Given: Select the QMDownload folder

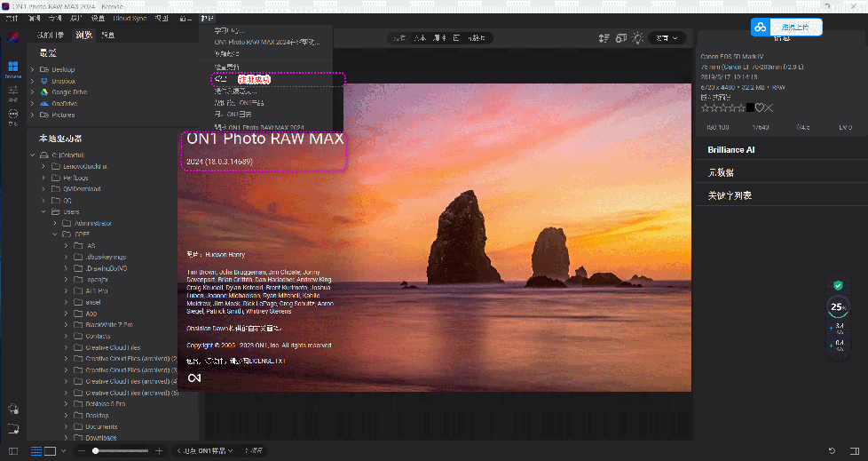Looking at the screenshot, I should tap(82, 189).
